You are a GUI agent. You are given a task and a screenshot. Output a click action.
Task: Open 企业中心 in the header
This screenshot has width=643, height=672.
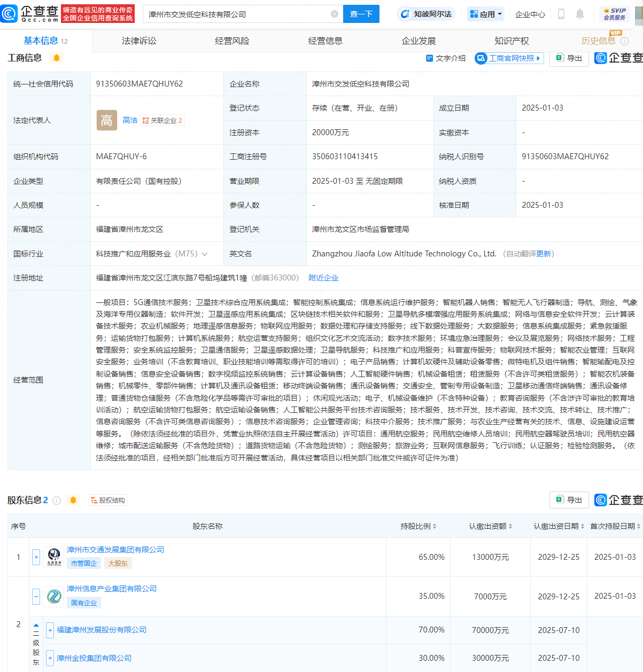click(x=530, y=14)
